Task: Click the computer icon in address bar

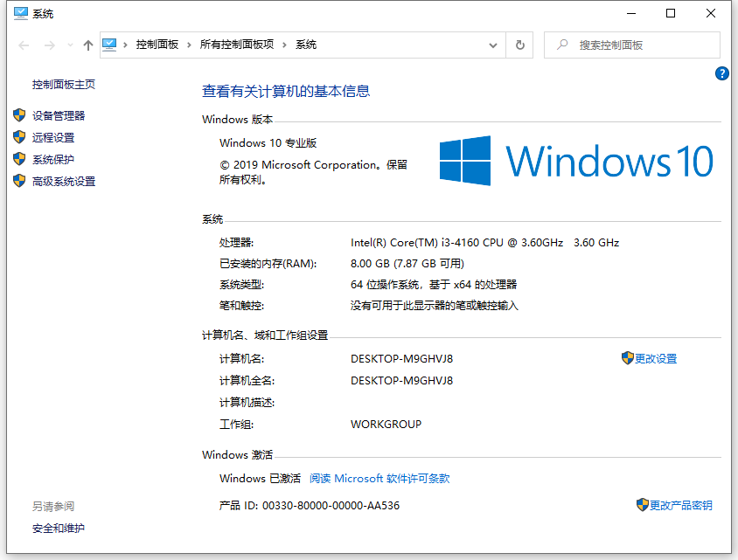Action: click(x=109, y=45)
